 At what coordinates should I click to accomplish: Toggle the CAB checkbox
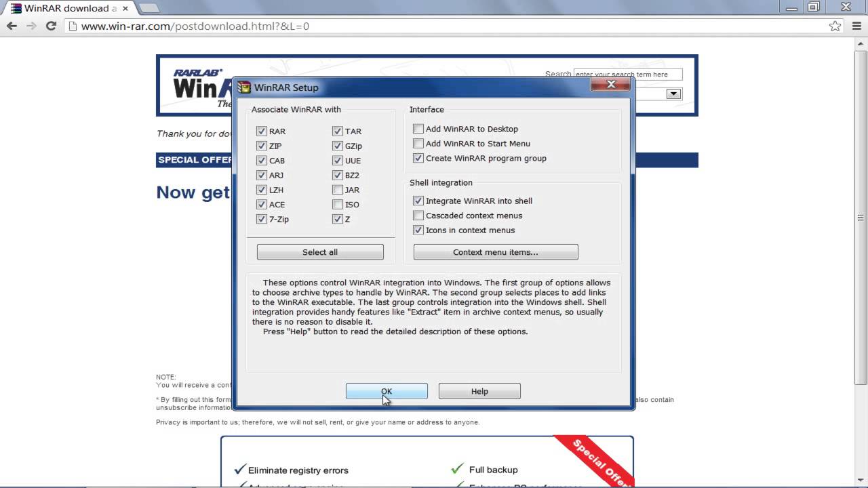pos(262,161)
